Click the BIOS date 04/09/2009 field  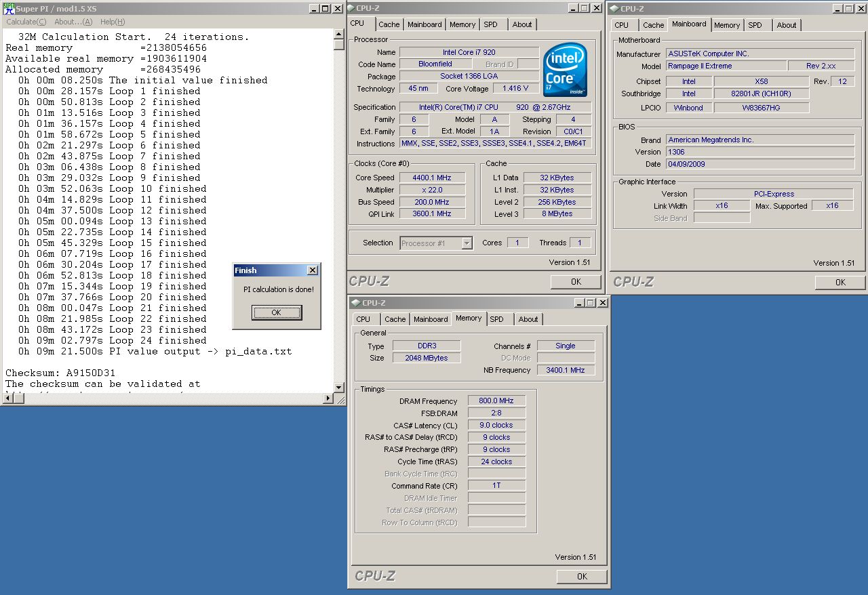[x=760, y=164]
